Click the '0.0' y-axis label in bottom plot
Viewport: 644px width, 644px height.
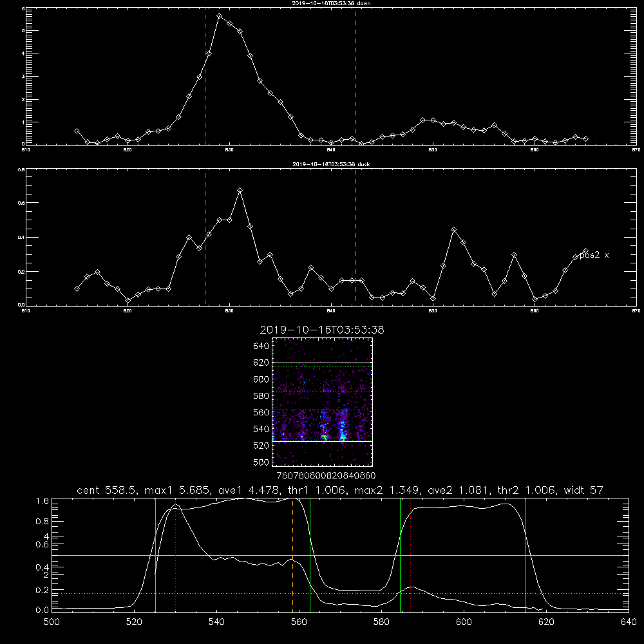click(x=42, y=611)
